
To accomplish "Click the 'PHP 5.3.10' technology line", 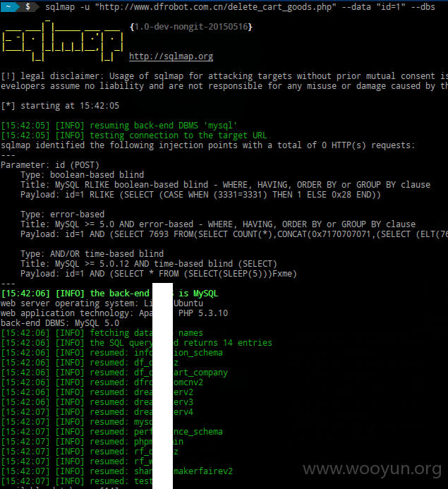I will tap(114, 313).
